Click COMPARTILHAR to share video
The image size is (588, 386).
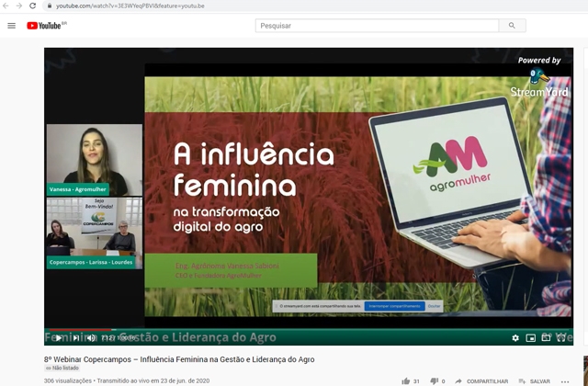(481, 381)
